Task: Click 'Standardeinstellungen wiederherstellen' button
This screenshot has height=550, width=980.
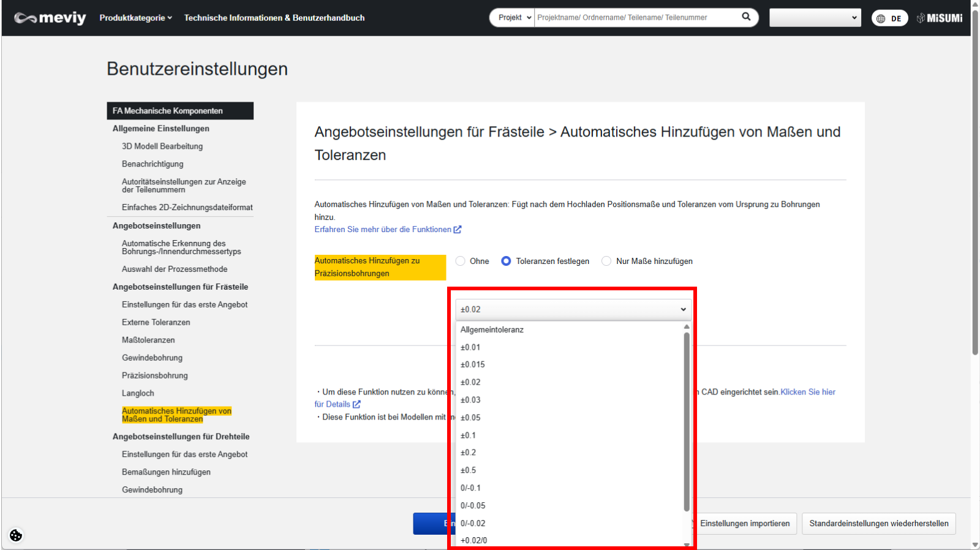Action: point(878,524)
